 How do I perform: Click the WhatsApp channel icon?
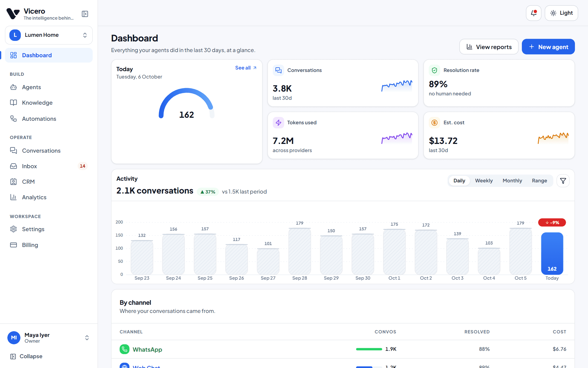(x=124, y=349)
